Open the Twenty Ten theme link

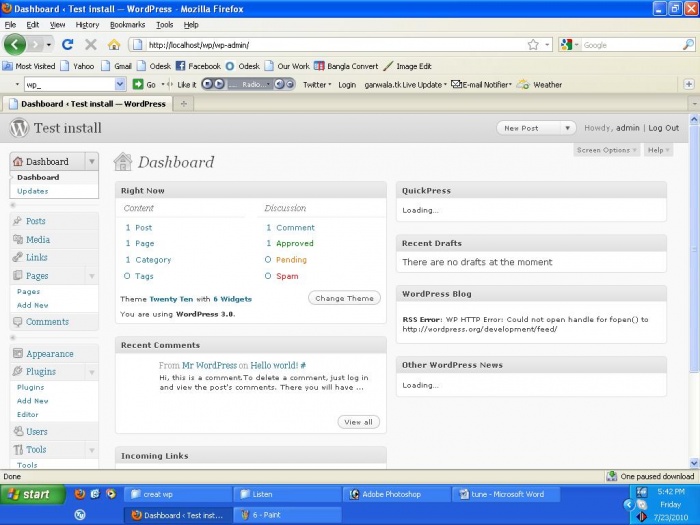171,299
